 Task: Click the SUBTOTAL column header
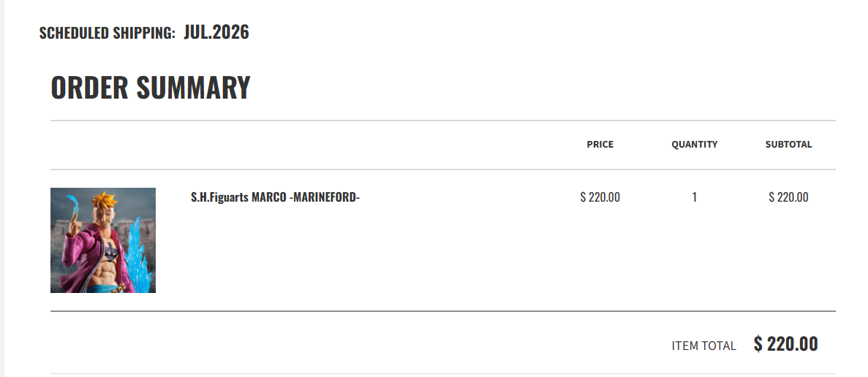tap(788, 145)
